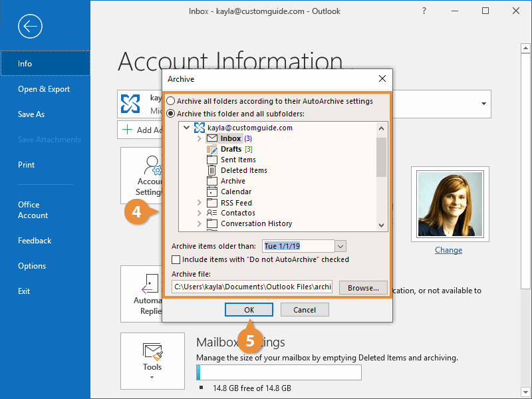
Task: Expand the Conversation History folder
Action: (199, 223)
